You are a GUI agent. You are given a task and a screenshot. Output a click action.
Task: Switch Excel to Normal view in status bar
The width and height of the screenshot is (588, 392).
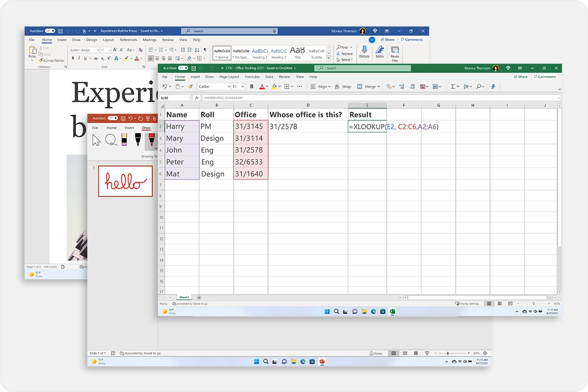tap(489, 304)
